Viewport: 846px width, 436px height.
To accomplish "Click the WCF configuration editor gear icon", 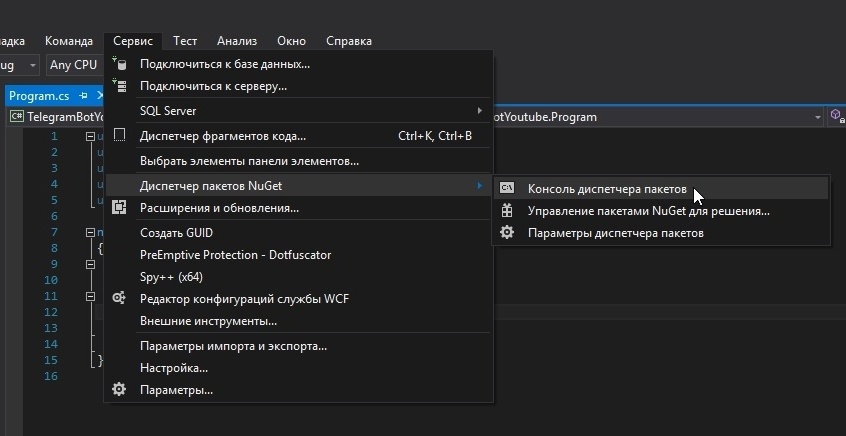I will (119, 298).
